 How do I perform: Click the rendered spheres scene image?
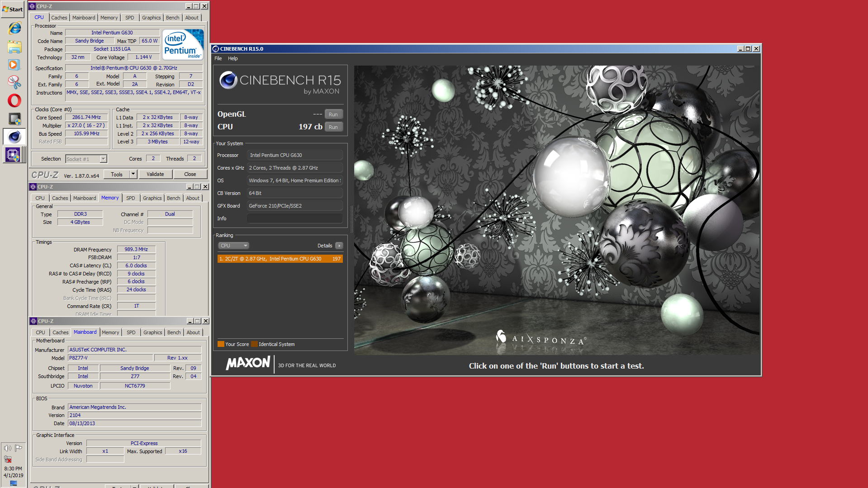pyautogui.click(x=557, y=210)
